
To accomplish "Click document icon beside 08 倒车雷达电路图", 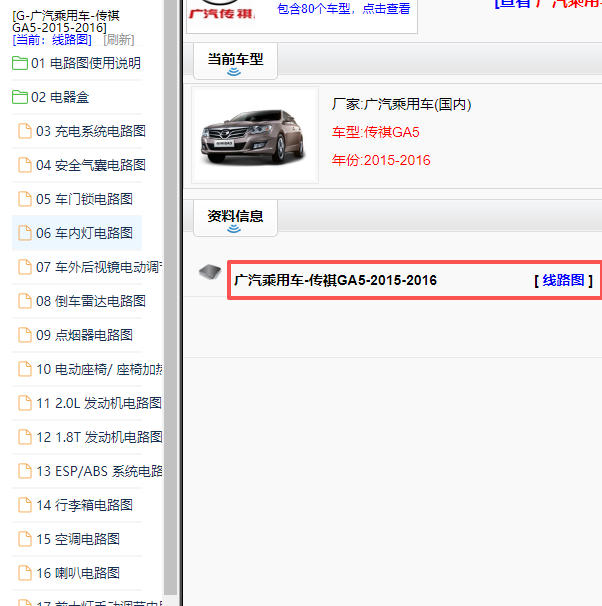I will (x=25, y=301).
